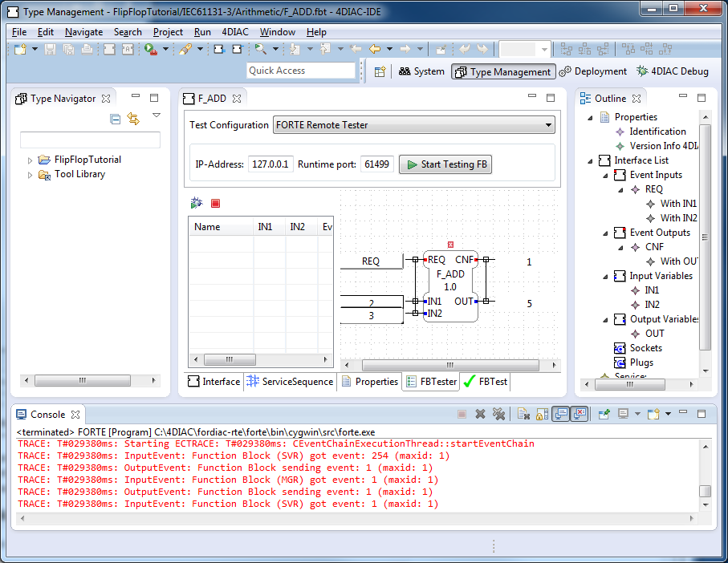
Task: Select the REQ event input pin of F_ADD
Action: [x=425, y=260]
